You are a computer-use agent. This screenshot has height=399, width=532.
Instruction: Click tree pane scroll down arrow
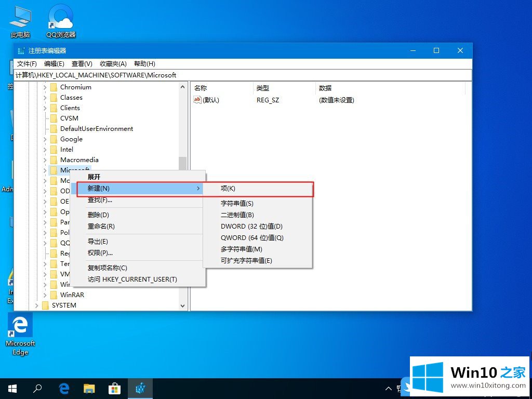coord(182,305)
